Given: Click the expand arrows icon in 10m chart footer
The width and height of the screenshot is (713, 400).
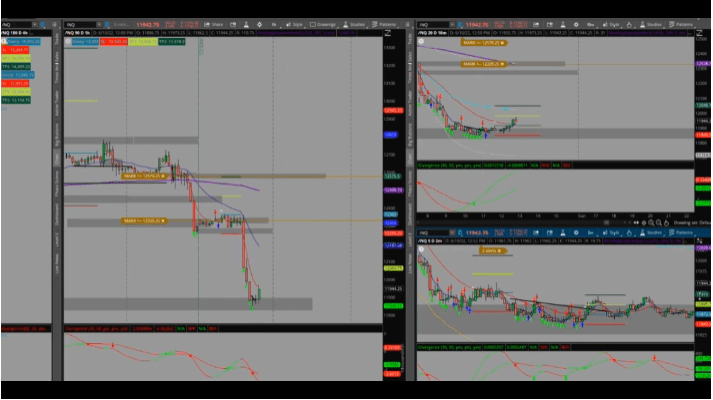Looking at the screenshot, I should pos(636,223).
